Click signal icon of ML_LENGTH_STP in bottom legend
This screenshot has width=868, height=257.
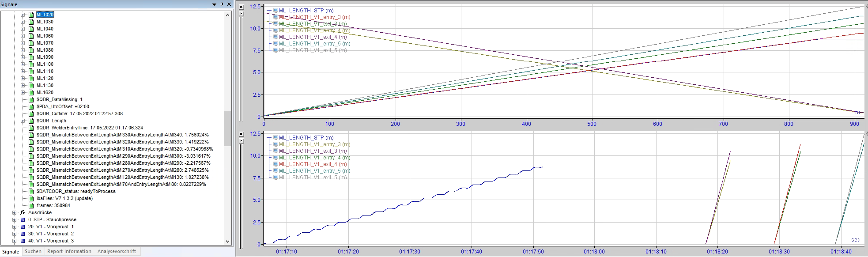point(275,138)
